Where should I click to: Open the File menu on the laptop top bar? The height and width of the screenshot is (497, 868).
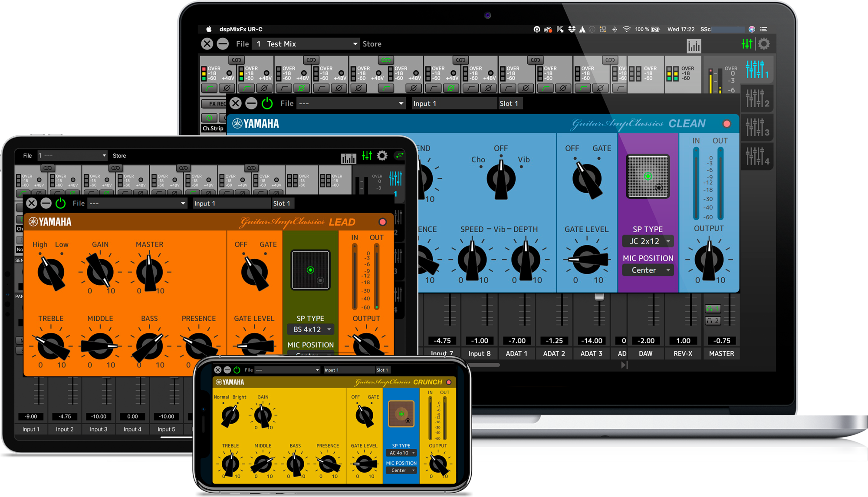pyautogui.click(x=242, y=44)
